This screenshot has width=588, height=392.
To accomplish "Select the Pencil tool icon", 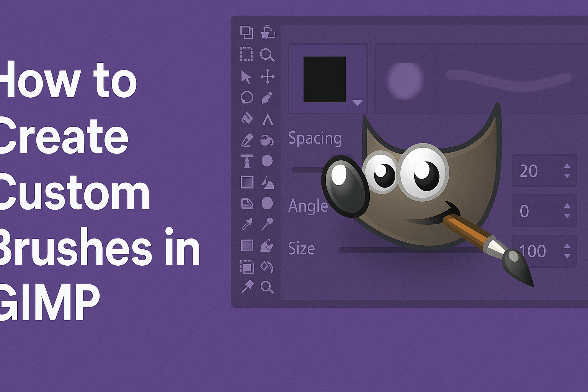I will tap(267, 98).
